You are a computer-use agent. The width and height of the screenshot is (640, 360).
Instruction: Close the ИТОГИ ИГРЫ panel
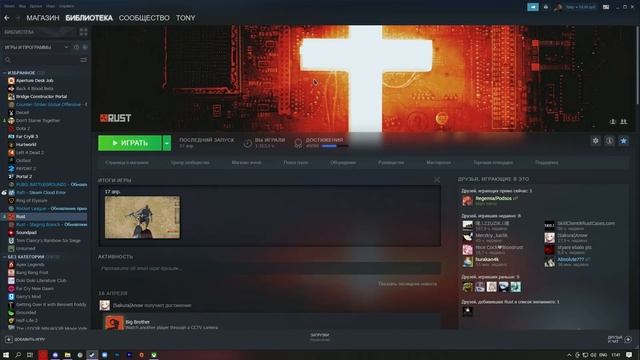tap(437, 180)
